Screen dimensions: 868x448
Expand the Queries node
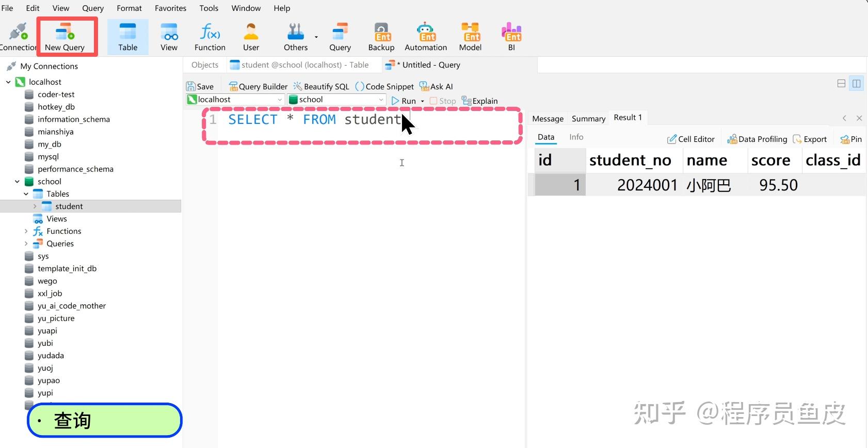tap(26, 244)
